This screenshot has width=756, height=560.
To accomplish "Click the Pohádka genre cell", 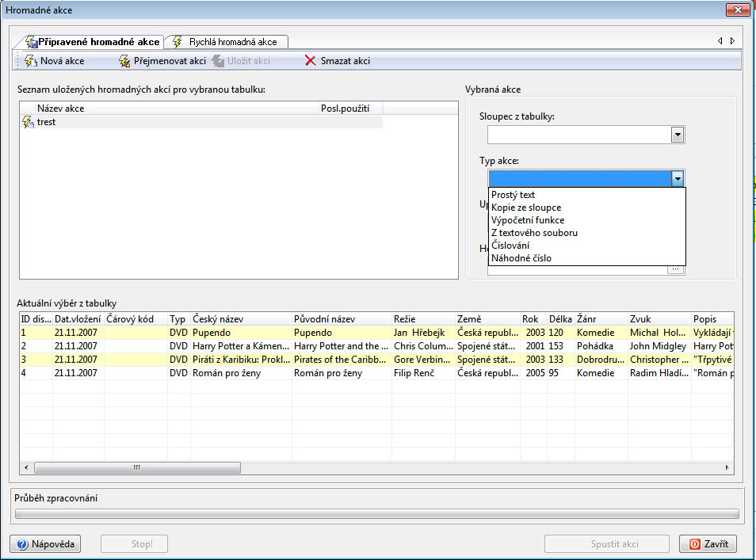I will click(x=601, y=346).
